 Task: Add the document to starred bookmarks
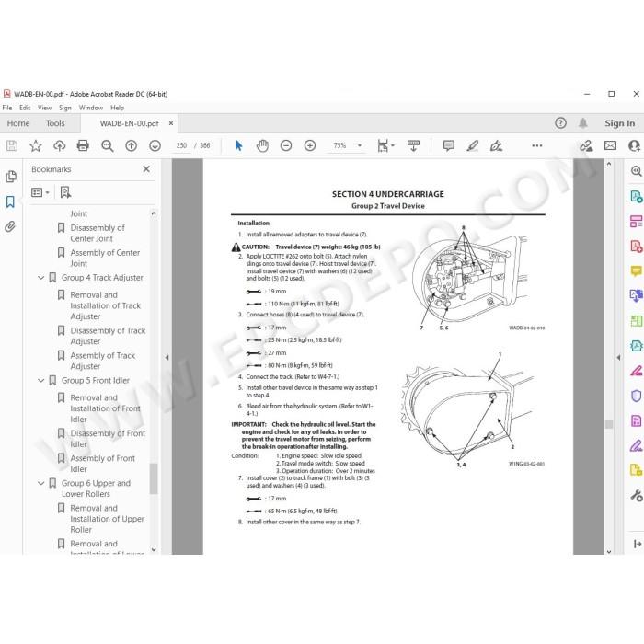coord(36,145)
